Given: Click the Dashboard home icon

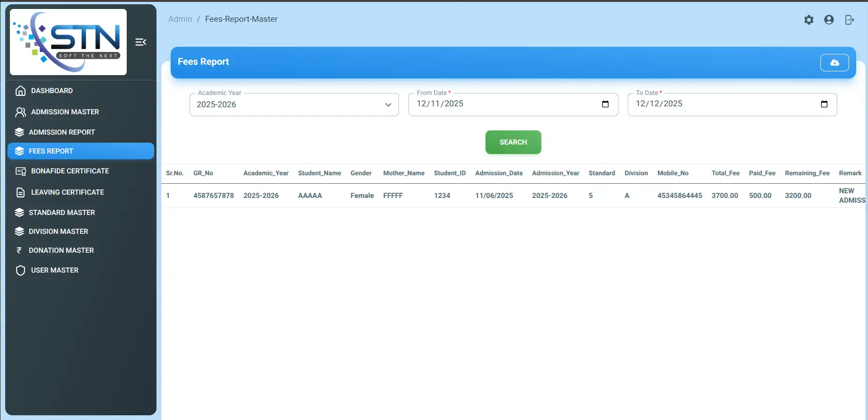Looking at the screenshot, I should click(20, 91).
